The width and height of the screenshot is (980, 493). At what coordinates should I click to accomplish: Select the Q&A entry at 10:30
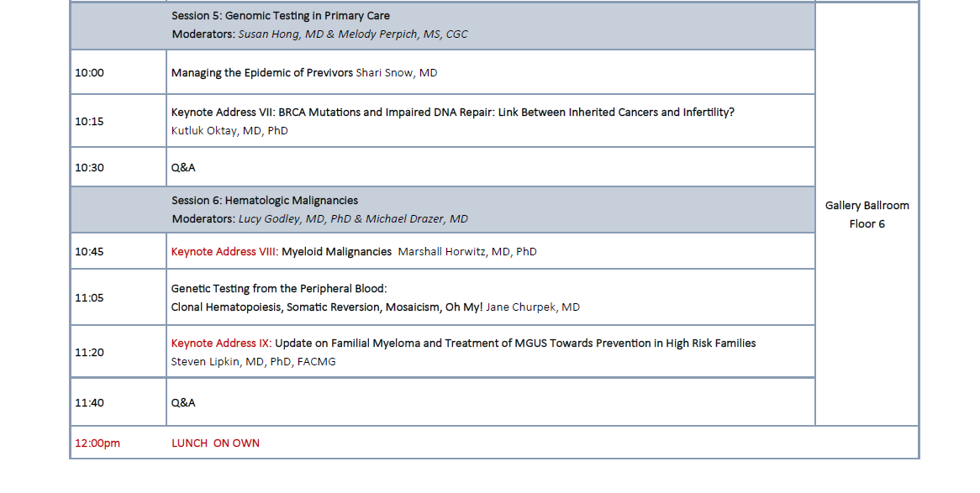click(183, 168)
